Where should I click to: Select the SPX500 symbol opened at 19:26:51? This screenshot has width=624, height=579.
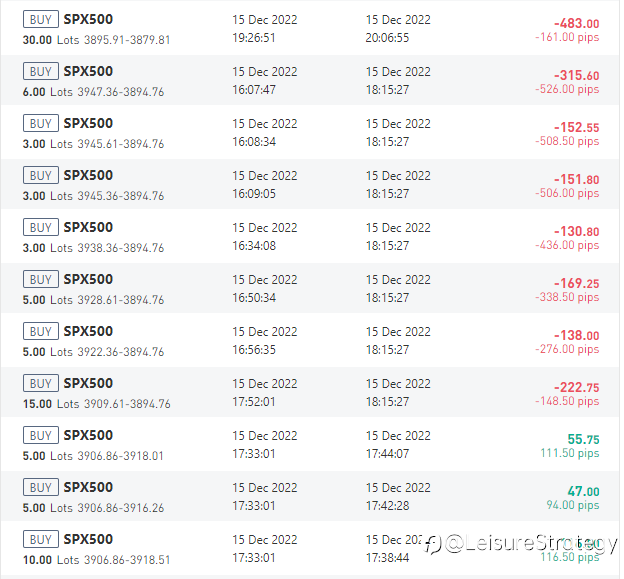click(88, 20)
